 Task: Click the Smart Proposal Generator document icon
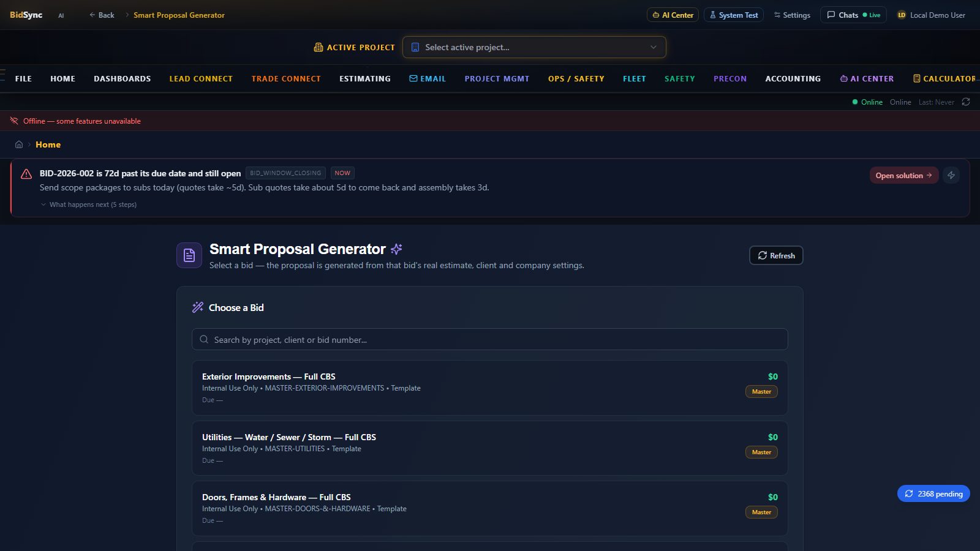pyautogui.click(x=189, y=255)
